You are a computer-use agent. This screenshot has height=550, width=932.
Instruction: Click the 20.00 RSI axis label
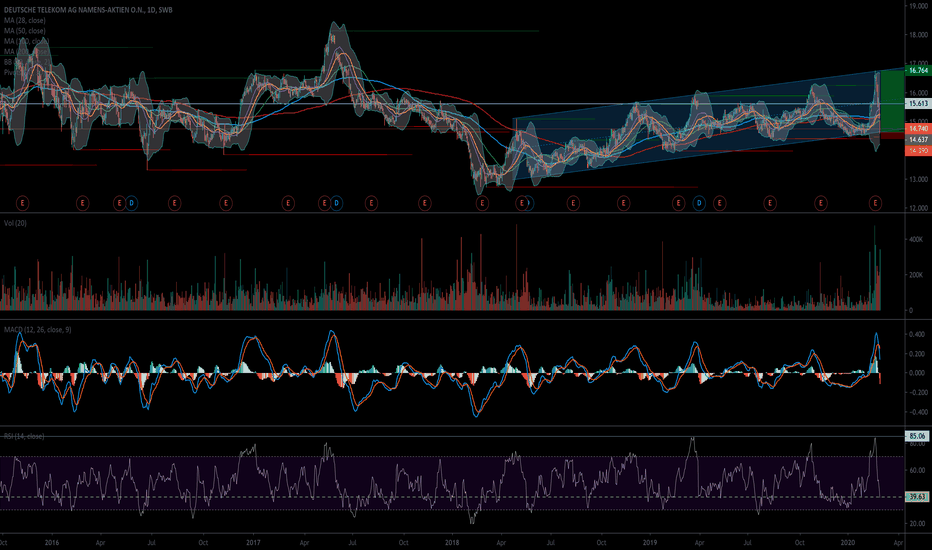click(x=917, y=524)
